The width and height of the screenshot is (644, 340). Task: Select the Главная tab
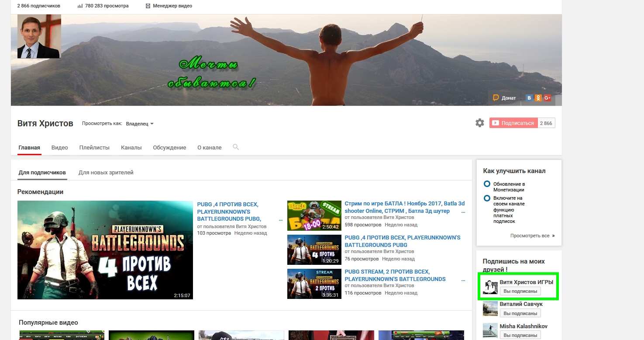29,148
